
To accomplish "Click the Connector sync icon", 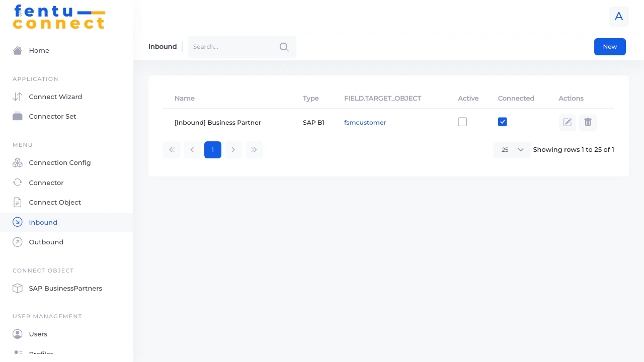I will coord(18,183).
